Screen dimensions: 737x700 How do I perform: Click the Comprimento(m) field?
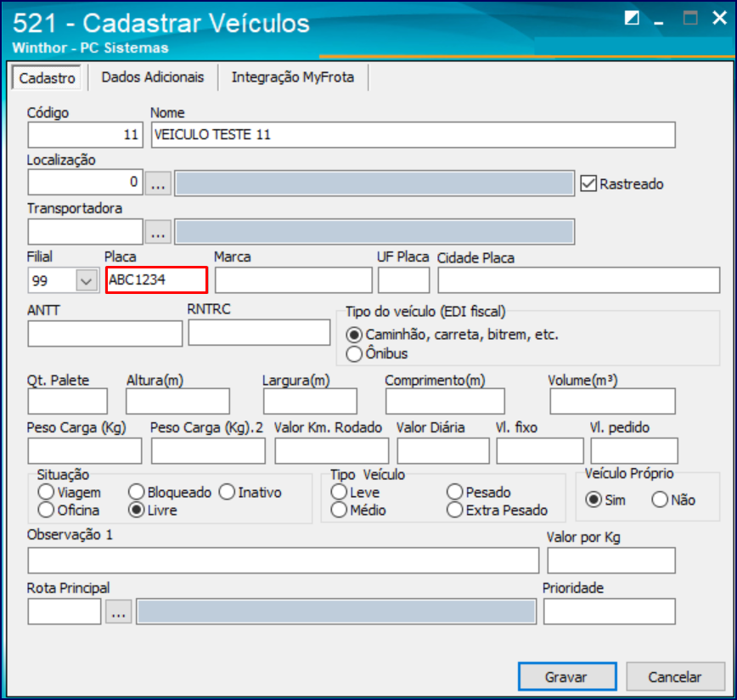coord(445,401)
